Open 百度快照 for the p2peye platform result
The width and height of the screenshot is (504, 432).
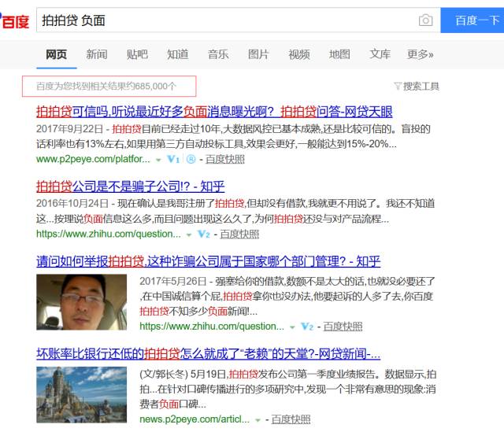click(225, 159)
